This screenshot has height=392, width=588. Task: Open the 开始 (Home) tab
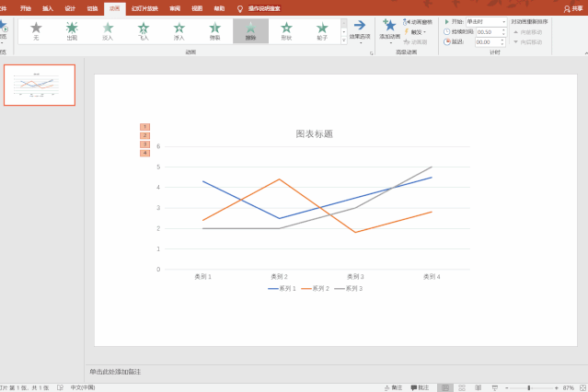tap(26, 8)
